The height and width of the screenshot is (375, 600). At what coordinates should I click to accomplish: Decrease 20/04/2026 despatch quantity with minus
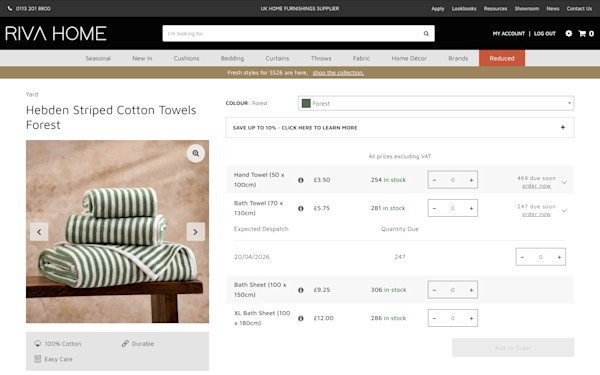click(522, 257)
